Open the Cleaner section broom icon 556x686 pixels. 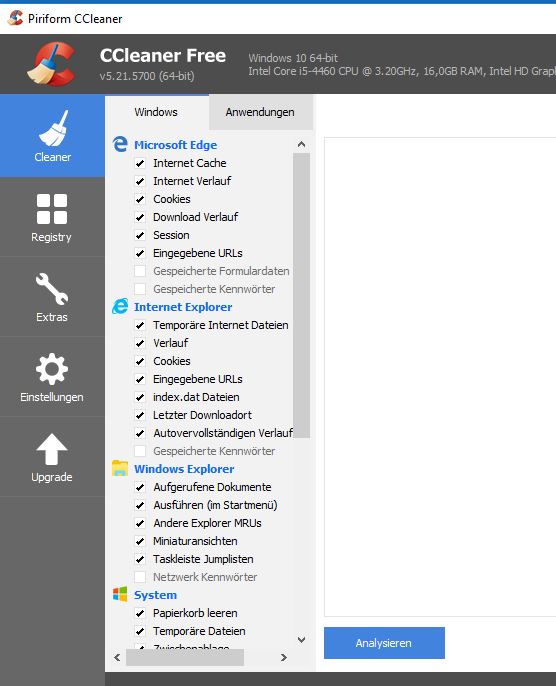pyautogui.click(x=54, y=128)
